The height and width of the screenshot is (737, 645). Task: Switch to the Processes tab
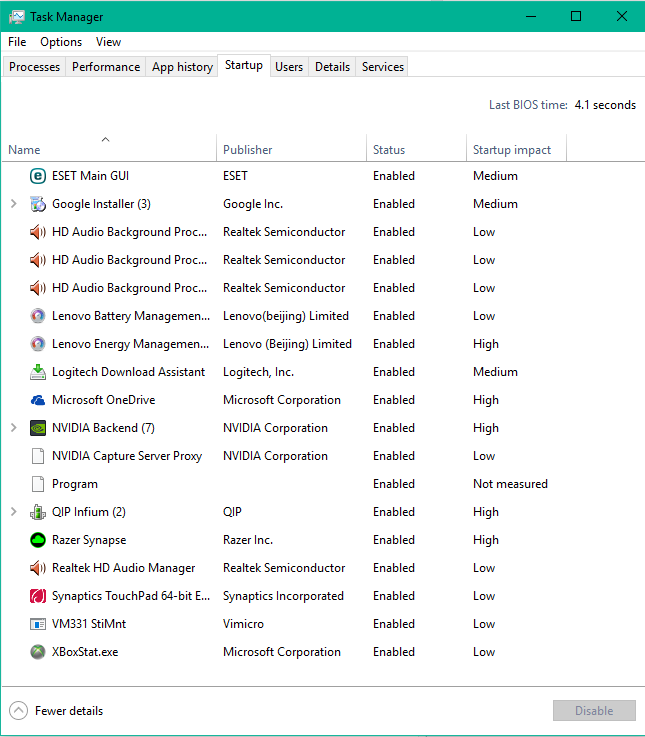34,67
